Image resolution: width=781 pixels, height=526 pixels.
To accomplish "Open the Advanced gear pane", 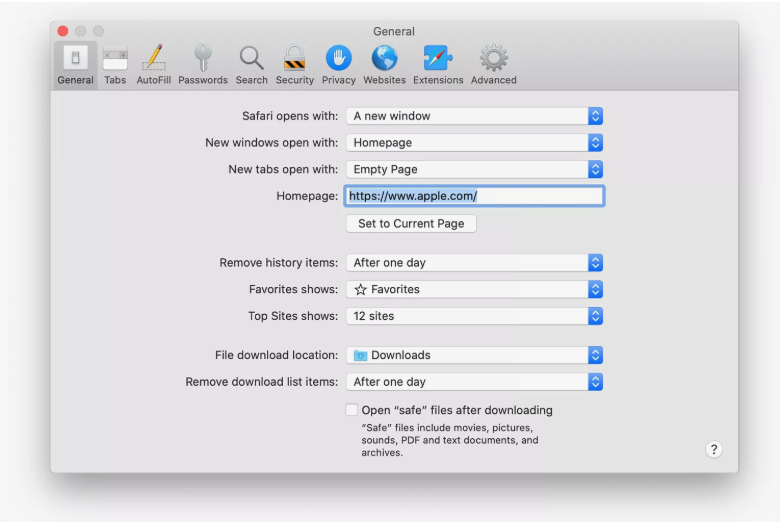I will (494, 65).
